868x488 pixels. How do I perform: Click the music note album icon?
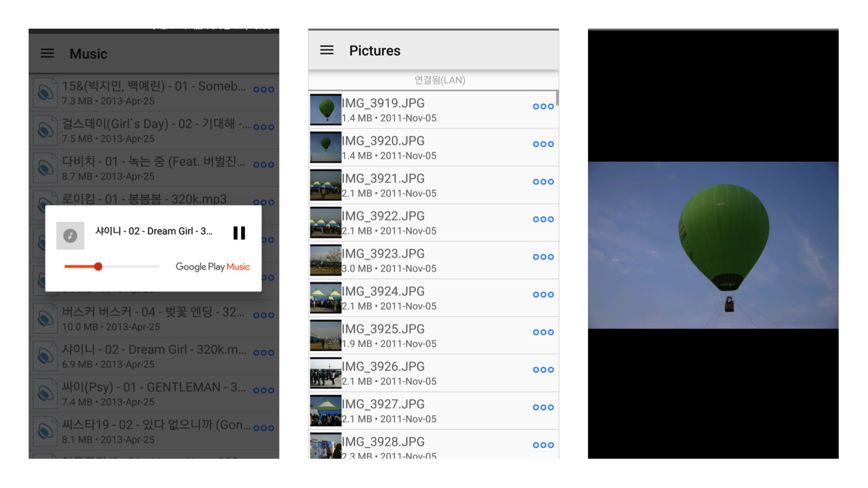coord(70,235)
